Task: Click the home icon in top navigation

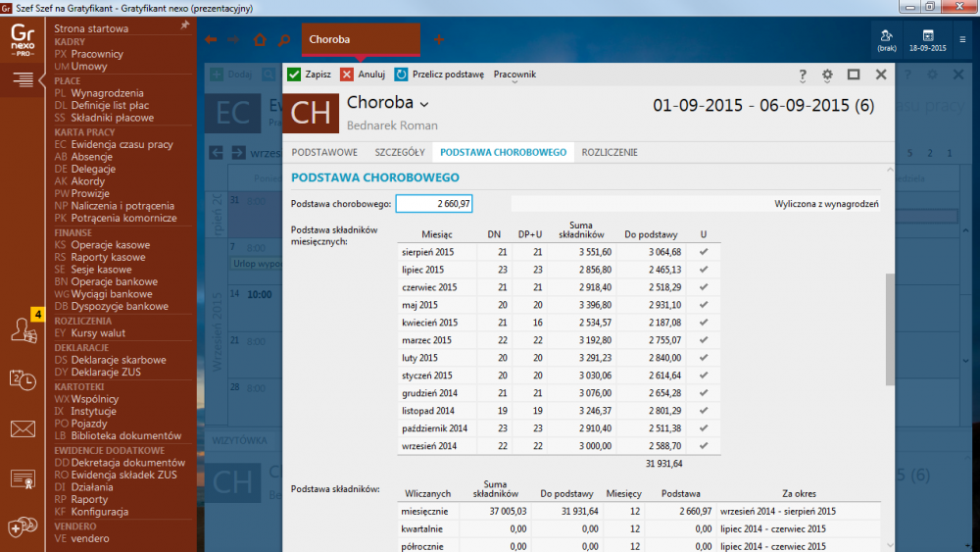Action: pos(260,40)
